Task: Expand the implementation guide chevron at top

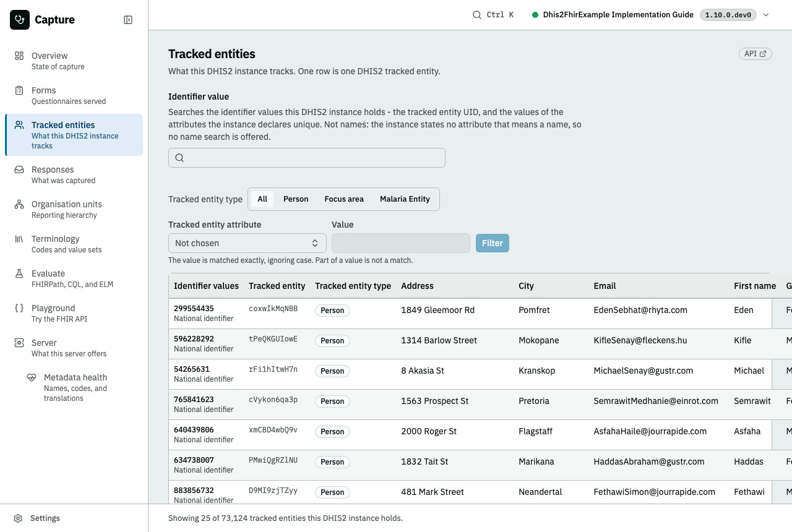Action: [766, 15]
